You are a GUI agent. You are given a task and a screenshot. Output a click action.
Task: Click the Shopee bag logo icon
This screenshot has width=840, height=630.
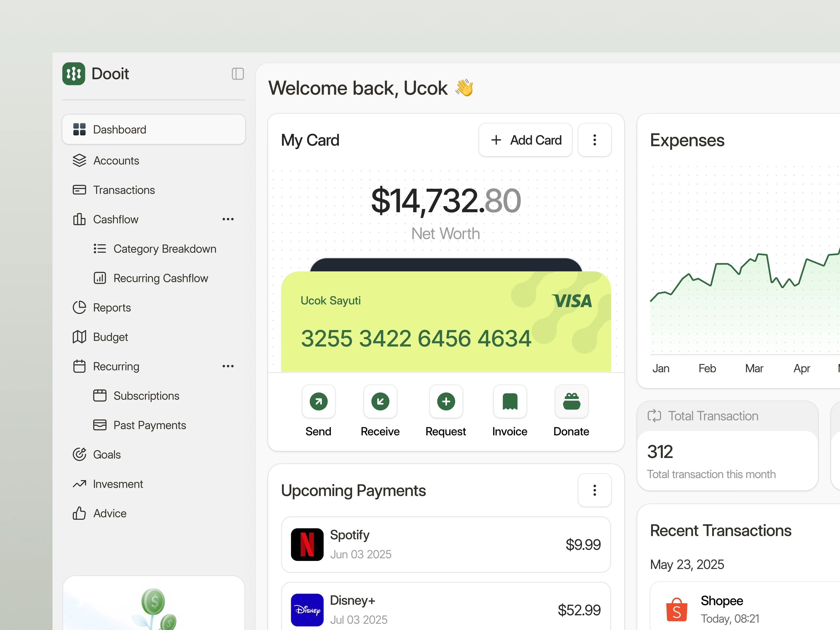(677, 610)
